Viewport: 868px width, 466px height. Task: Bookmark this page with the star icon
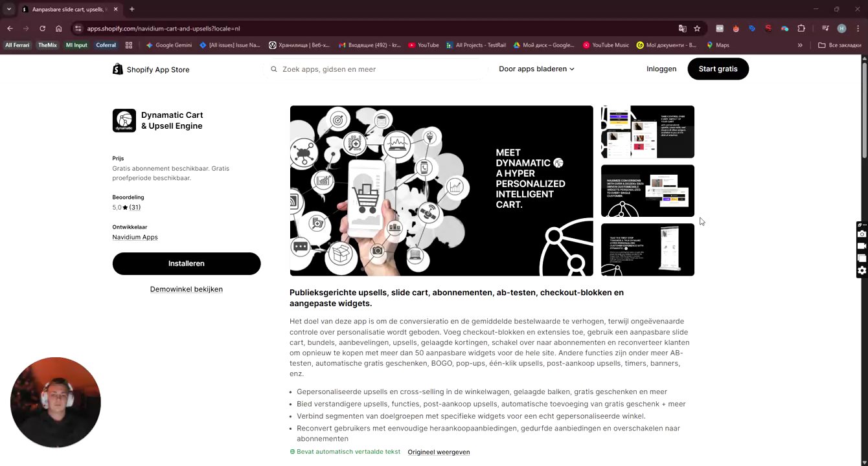(697, 28)
